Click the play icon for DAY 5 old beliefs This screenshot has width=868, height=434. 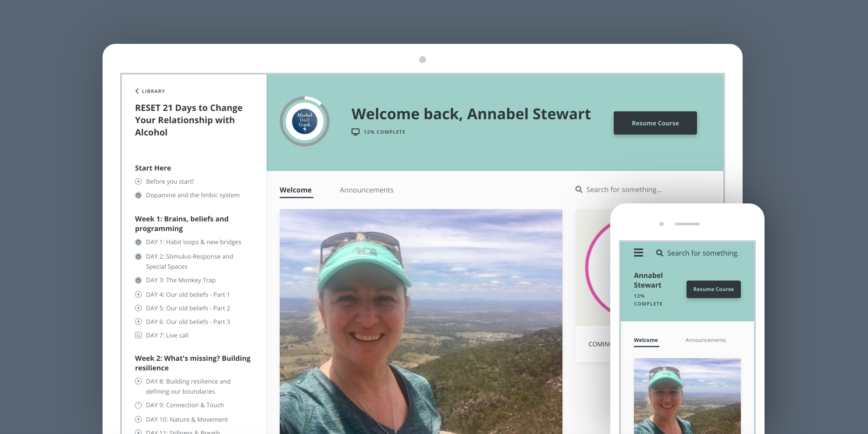pos(138,308)
